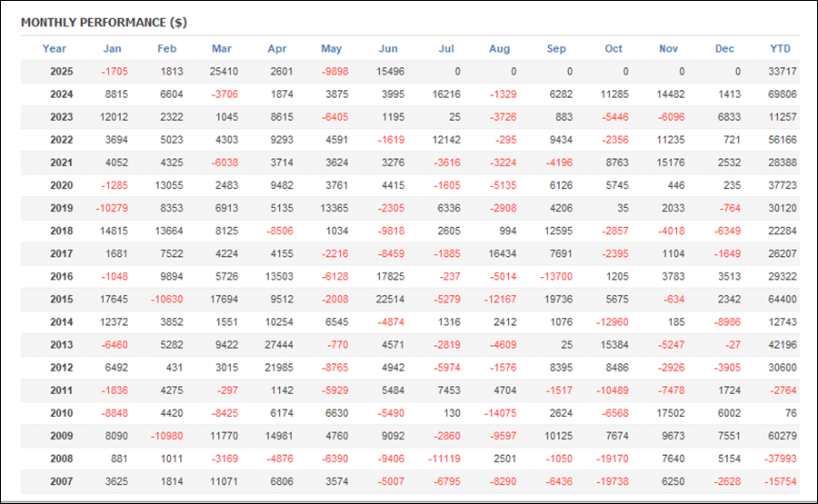Viewport: 818px width, 504px height.
Task: Select the 2014 year row label
Action: (62, 322)
